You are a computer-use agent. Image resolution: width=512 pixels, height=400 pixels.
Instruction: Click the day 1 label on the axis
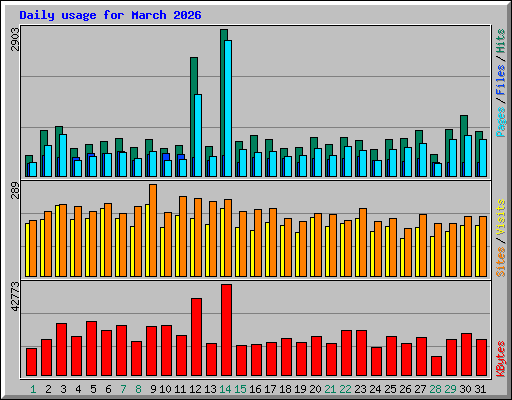33,389
